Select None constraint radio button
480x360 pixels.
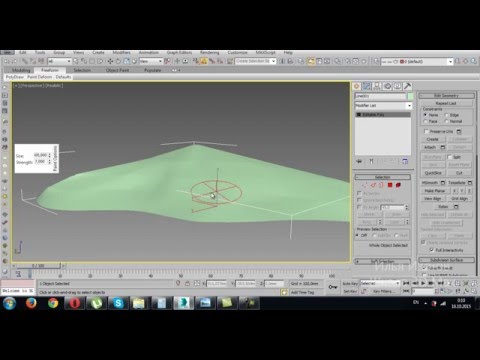click(x=425, y=115)
